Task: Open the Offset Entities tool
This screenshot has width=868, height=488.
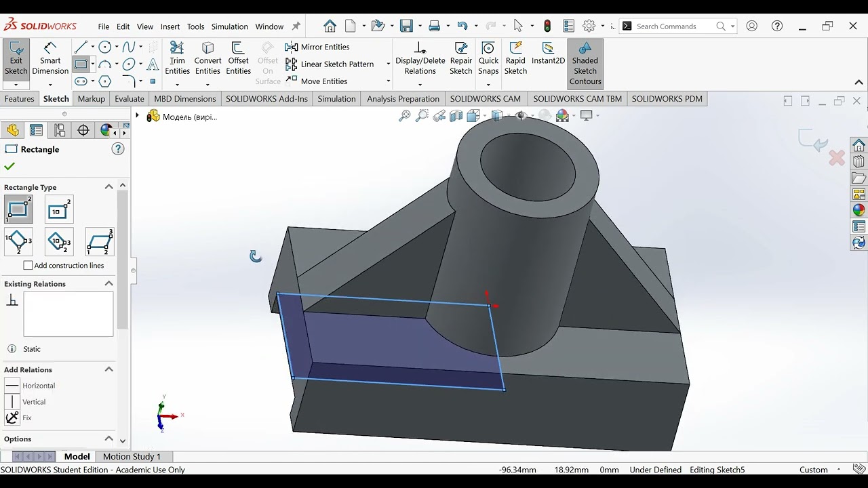Action: (238, 59)
